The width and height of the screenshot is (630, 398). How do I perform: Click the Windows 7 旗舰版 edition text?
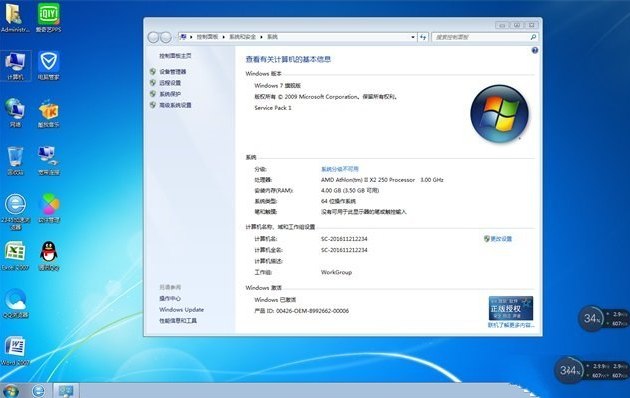tap(278, 86)
